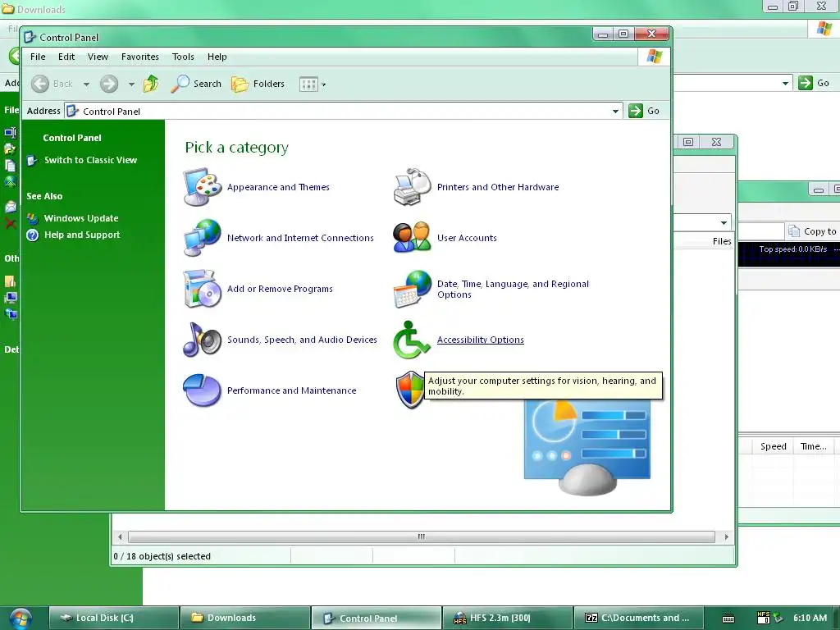Switch to HFS 2.3m taskbar button
Screen dimensions: 840x630
tap(507, 618)
